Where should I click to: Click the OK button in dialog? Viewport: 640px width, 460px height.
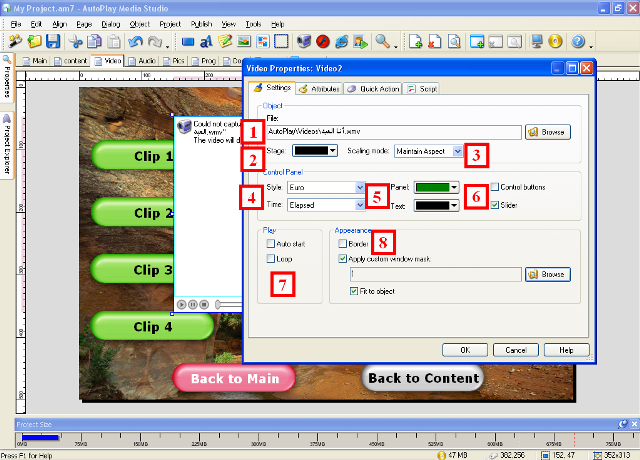[465, 350]
